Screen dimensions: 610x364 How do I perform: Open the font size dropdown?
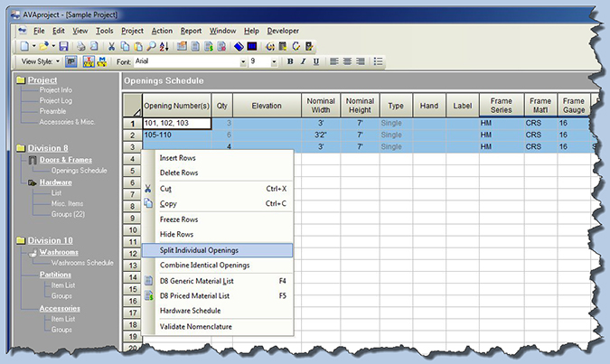click(274, 61)
